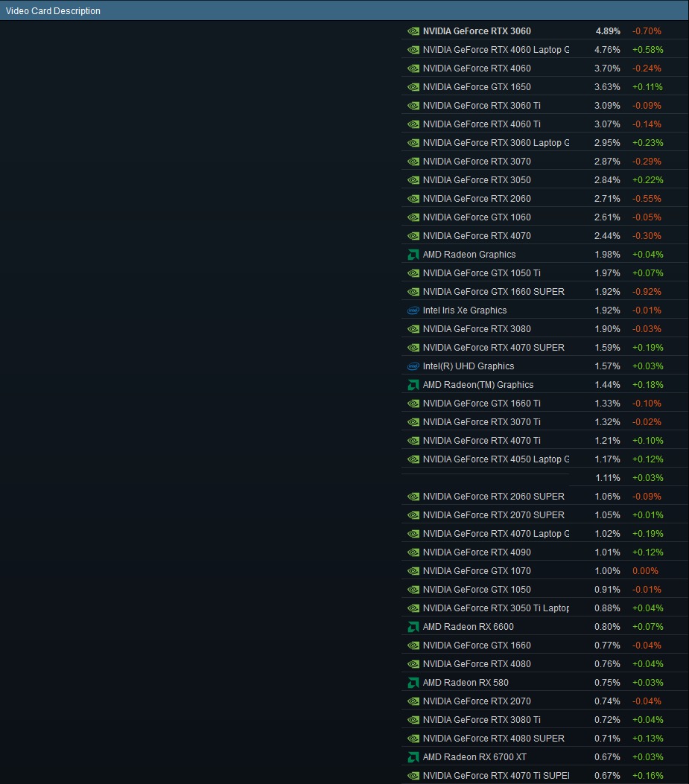Select the NVIDIA GeForce GTX 1650 label
This screenshot has height=784, width=689.
[x=477, y=87]
